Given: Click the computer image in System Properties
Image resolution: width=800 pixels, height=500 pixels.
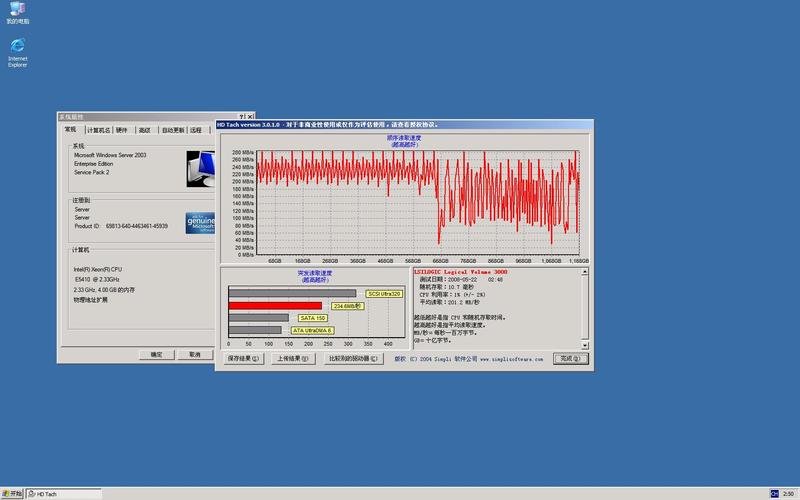Looking at the screenshot, I should [x=201, y=169].
